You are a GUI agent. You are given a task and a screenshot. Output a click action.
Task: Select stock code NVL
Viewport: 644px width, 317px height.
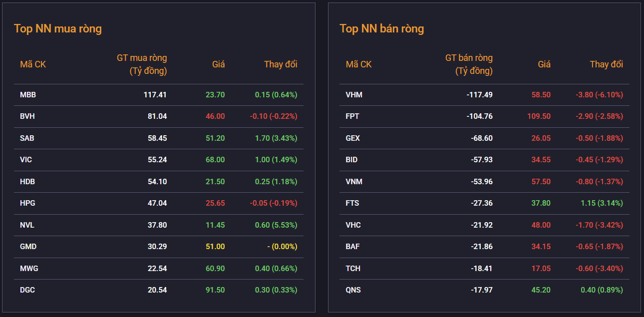coord(27,225)
